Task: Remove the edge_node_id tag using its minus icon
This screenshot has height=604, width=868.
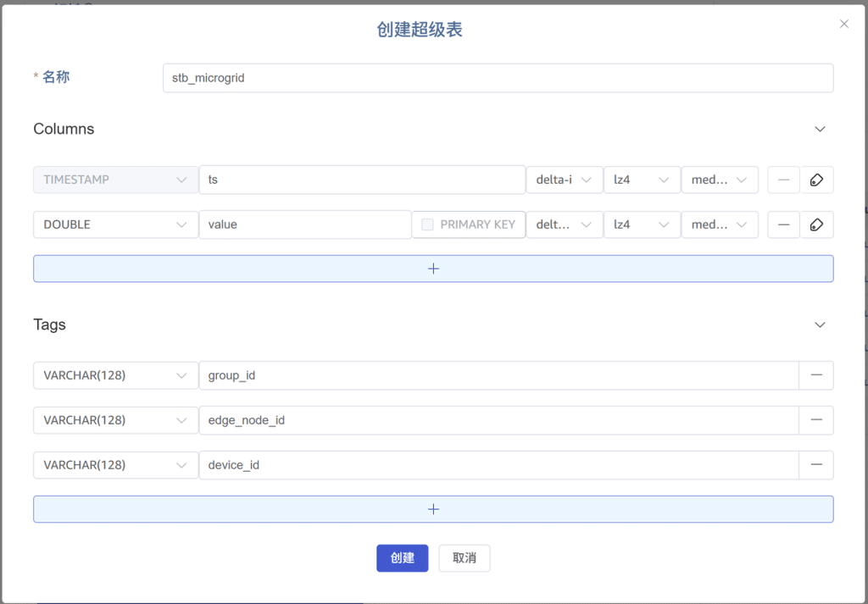Action: pos(816,419)
